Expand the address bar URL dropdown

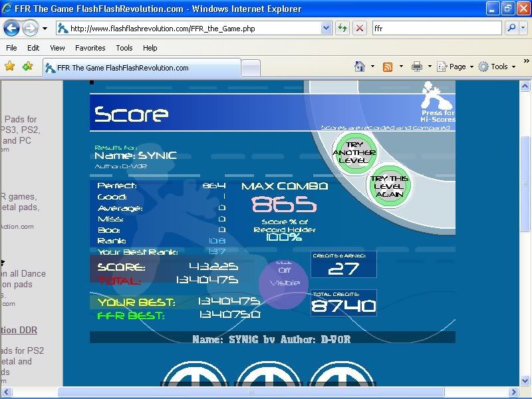[x=326, y=29]
